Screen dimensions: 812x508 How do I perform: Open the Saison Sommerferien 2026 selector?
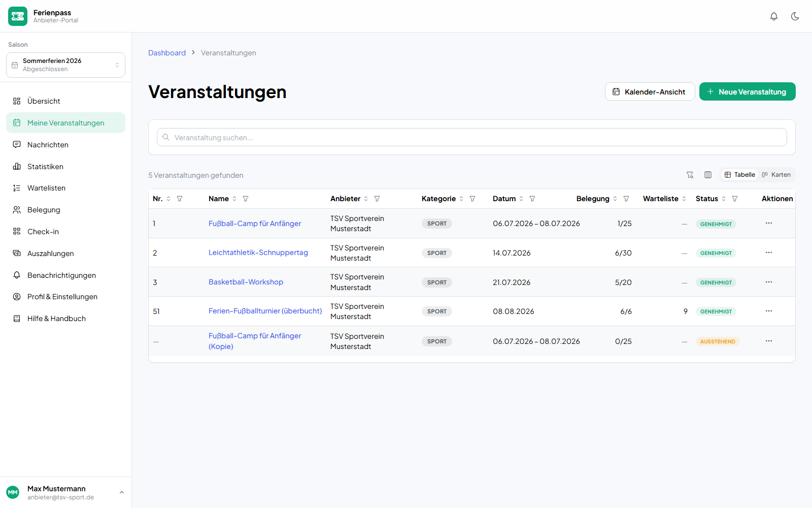65,65
